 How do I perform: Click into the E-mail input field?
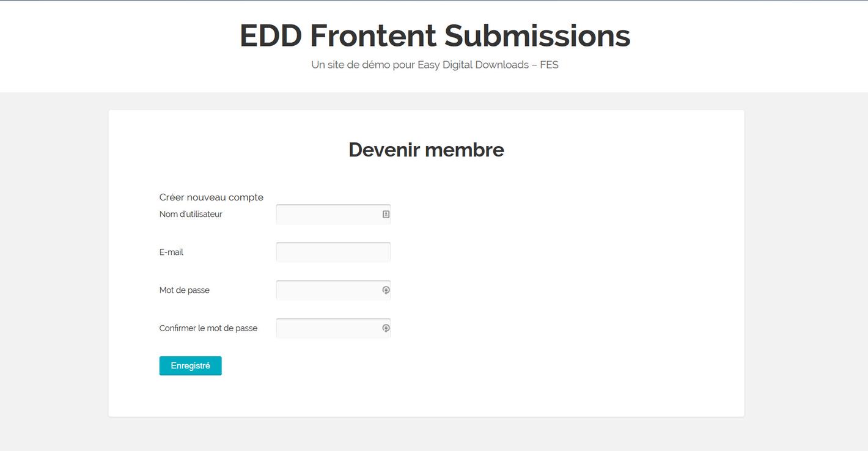click(x=333, y=252)
